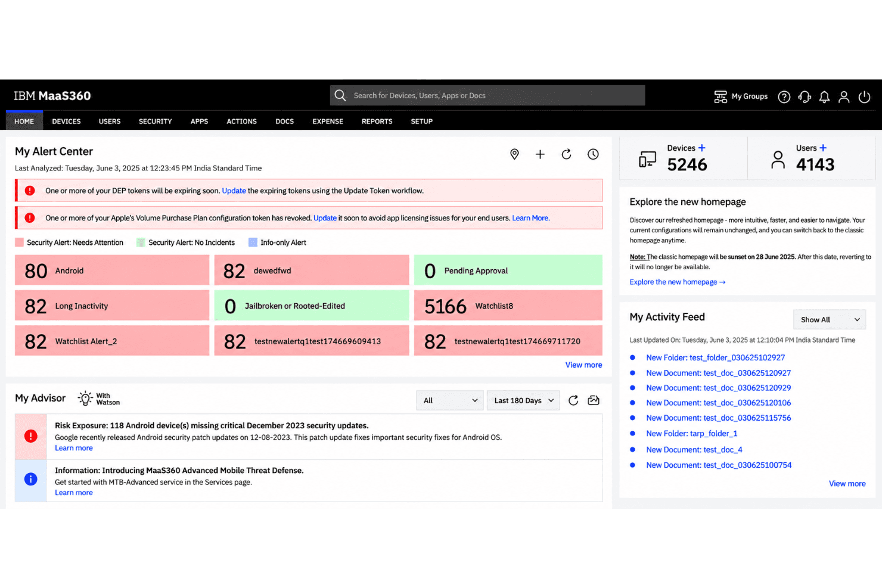Open the SECURITY menu
882x588 pixels.
156,122
